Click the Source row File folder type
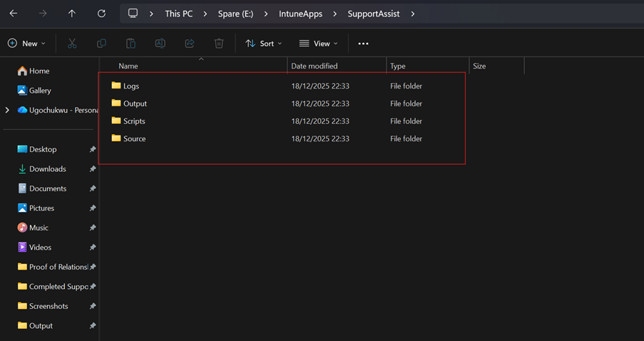 pyautogui.click(x=407, y=139)
